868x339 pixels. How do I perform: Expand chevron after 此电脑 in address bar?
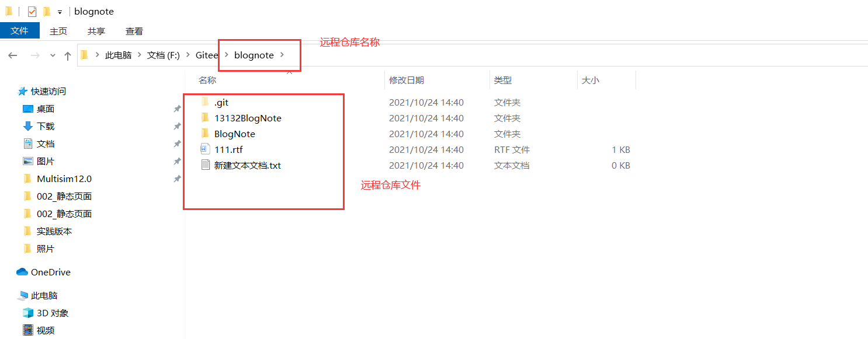[x=140, y=55]
